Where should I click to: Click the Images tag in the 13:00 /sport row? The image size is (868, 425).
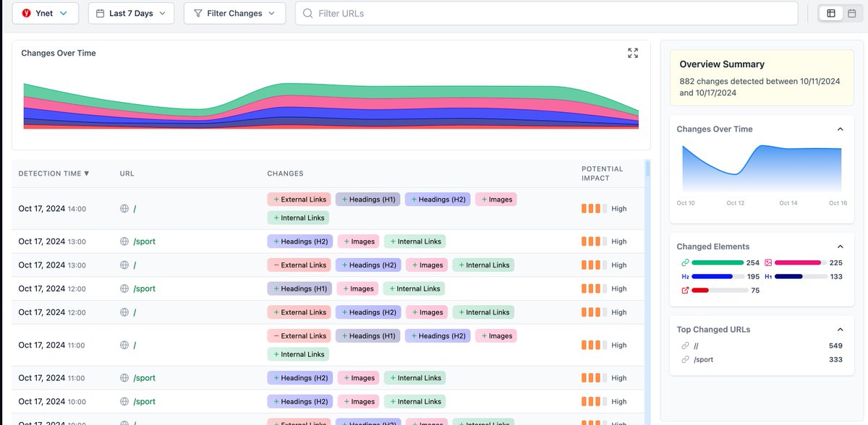pyautogui.click(x=358, y=241)
